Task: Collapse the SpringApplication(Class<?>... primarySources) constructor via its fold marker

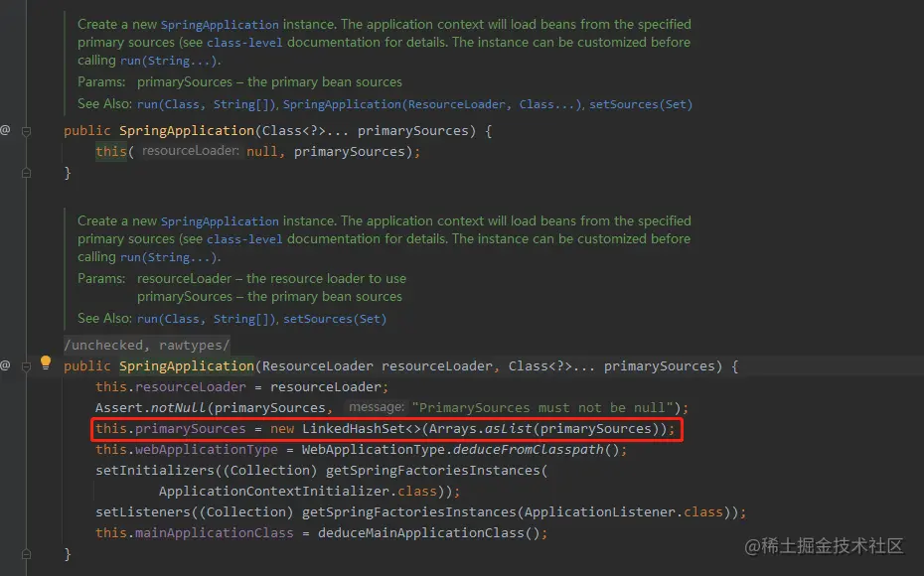Action: coord(26,131)
